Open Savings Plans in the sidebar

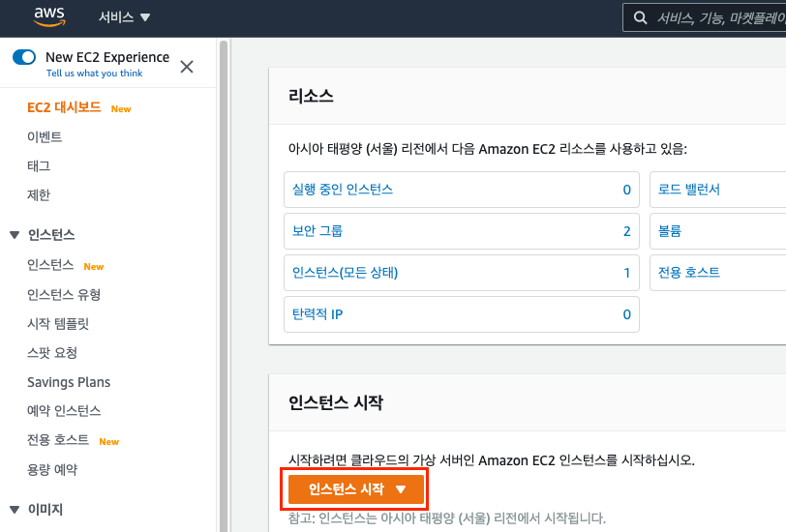click(x=69, y=382)
